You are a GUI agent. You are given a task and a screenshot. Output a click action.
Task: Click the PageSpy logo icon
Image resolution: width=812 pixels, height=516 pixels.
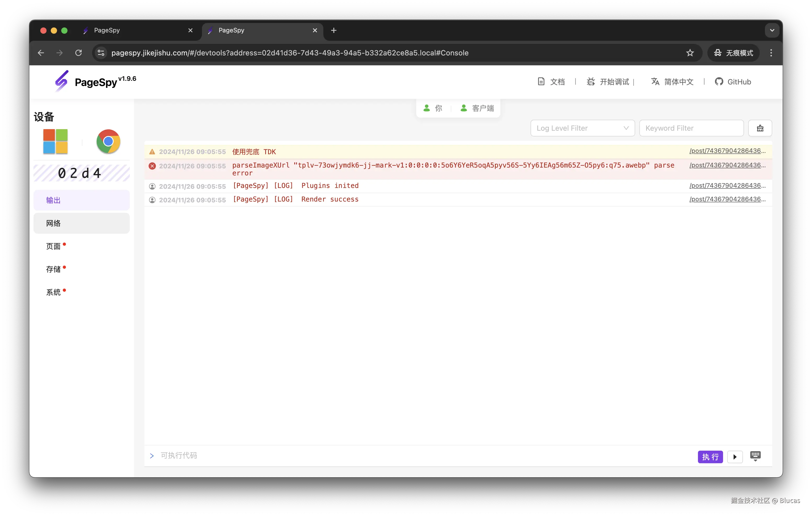62,81
